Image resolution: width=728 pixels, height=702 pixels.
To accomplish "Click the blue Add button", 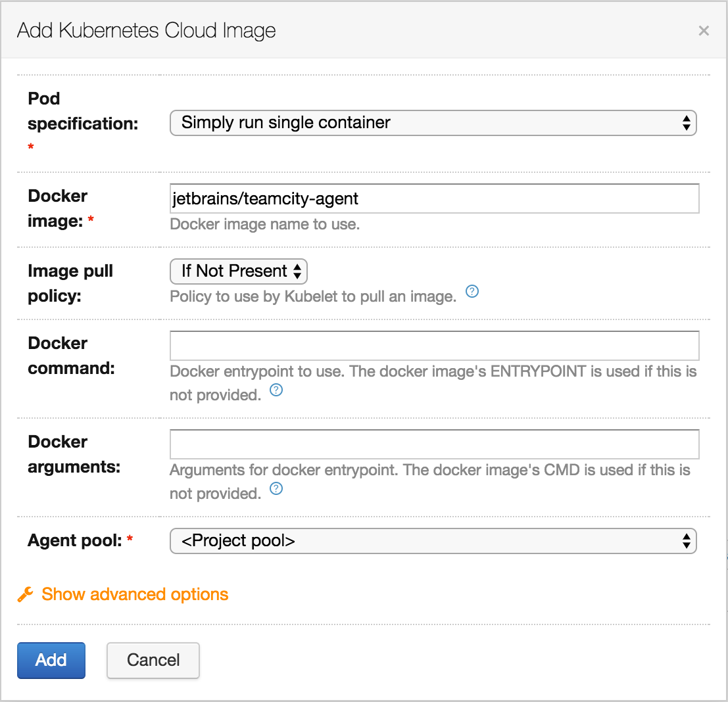I will (x=51, y=660).
